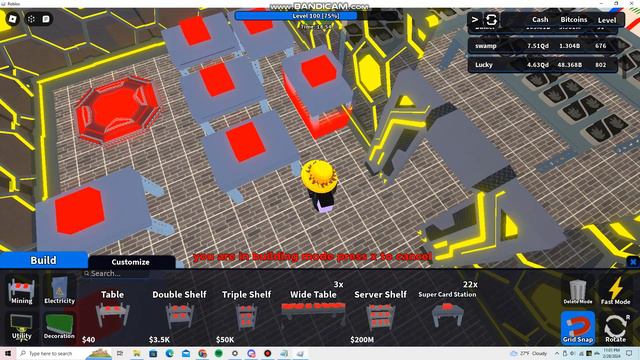Image resolution: width=640 pixels, height=360 pixels.
Task: Open the Roblox settings gear icon
Action: pyautogui.click(x=31, y=19)
